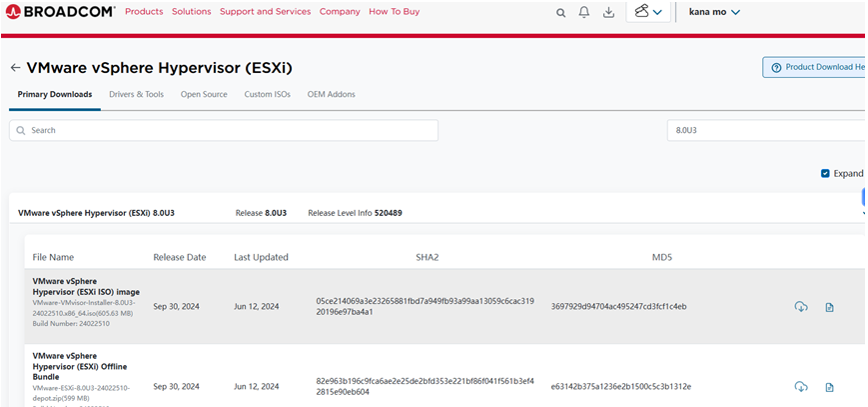Download the ESXi ISO image file
Screen dimensions: 868x407
(800, 307)
